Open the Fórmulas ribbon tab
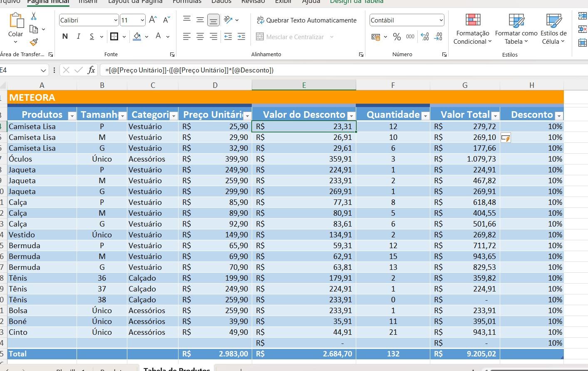 point(187,2)
